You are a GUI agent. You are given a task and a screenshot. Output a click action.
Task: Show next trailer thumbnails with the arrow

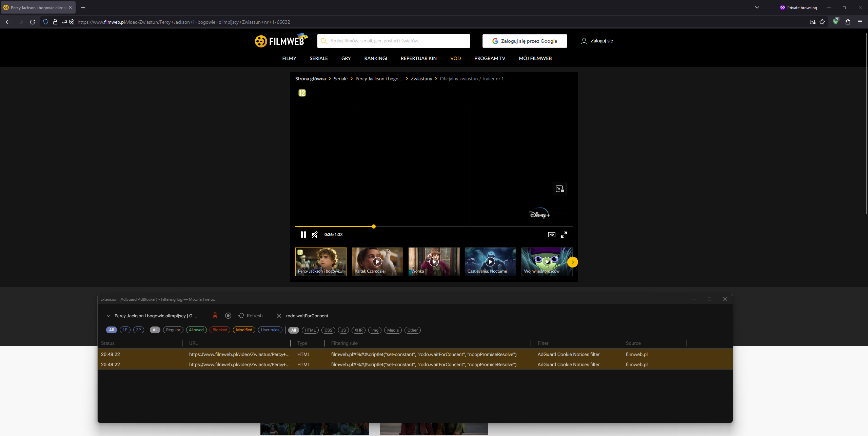[572, 262]
